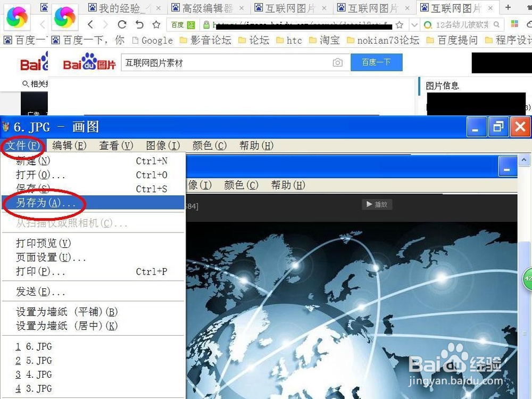
Task: Choose 另存为(A)... from the file menu
Action: 93,203
